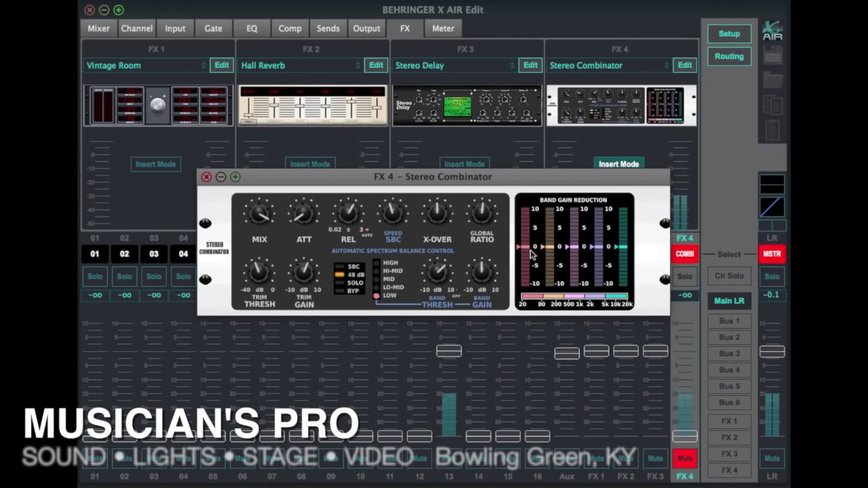Viewport: 868px width, 488px height.
Task: Open the Routing button
Action: point(729,56)
